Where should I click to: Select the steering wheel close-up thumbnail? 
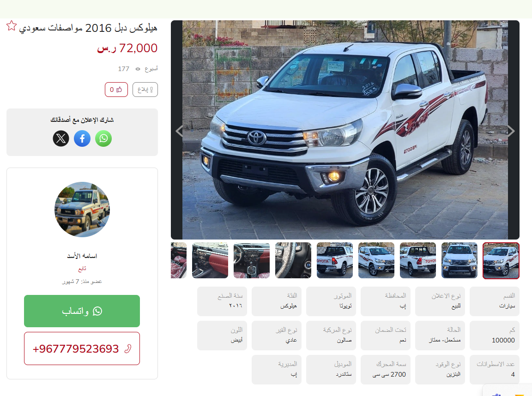pos(293,260)
